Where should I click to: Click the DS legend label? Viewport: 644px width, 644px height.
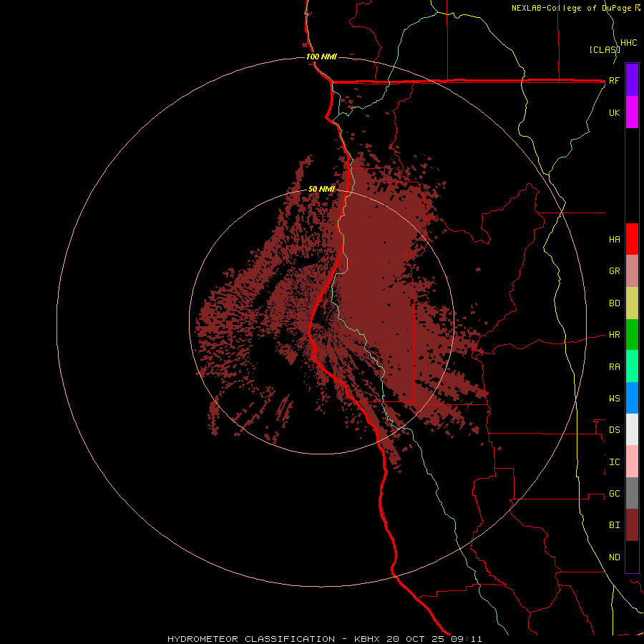point(615,430)
